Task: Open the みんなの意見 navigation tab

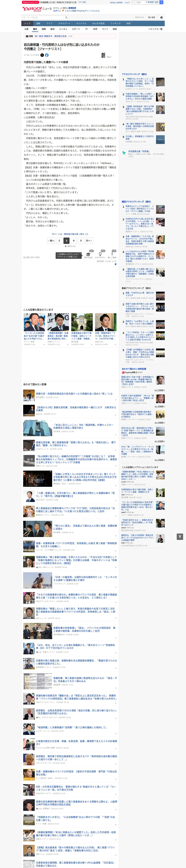Action: point(98,24)
